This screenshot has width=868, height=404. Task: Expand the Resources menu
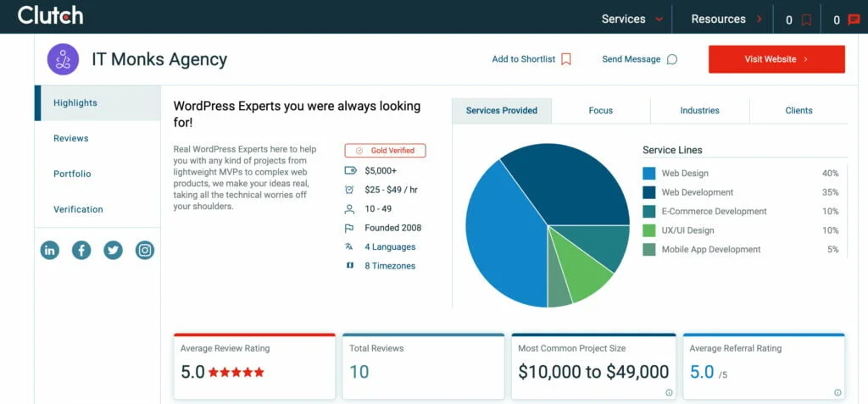(x=726, y=19)
